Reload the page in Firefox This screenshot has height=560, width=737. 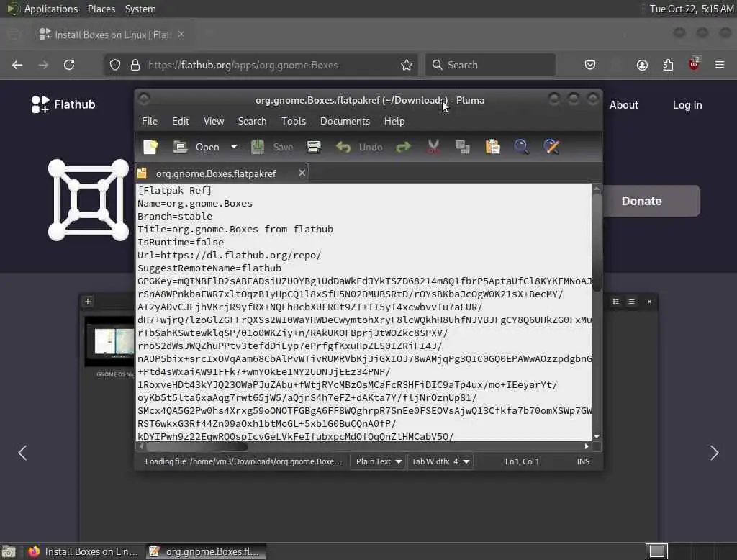click(69, 65)
